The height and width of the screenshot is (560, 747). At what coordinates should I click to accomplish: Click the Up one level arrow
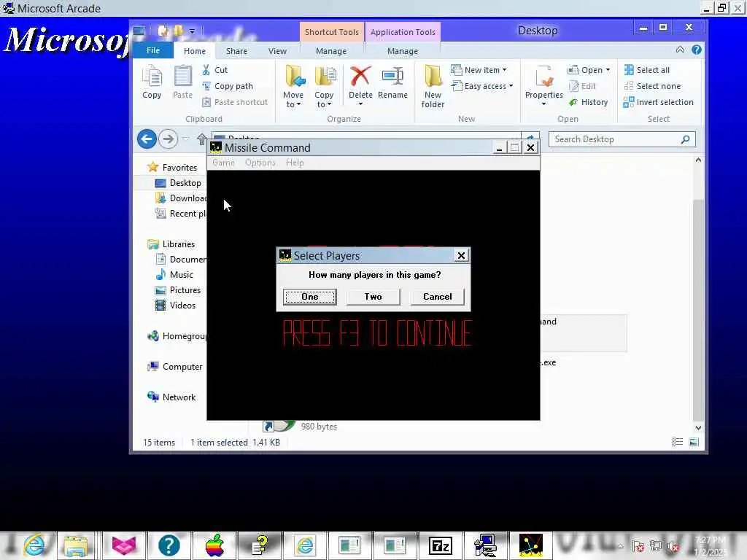pos(201,139)
